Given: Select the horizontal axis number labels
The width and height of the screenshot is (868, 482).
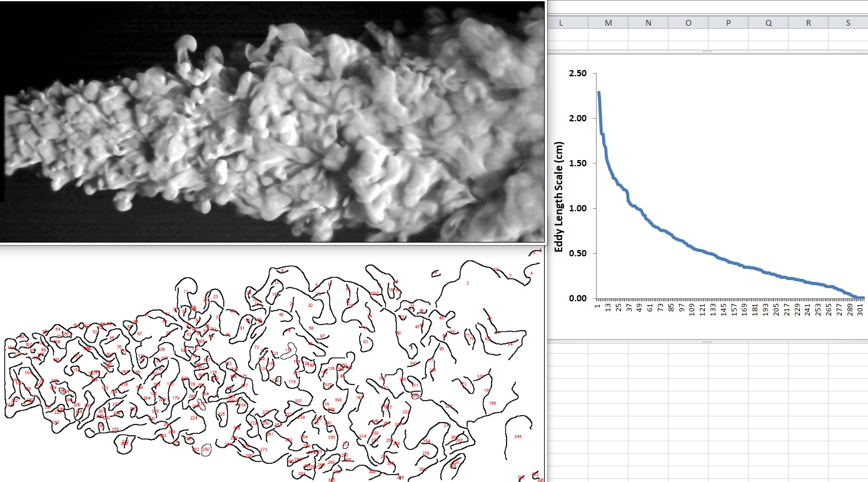Looking at the screenshot, I should click(729, 309).
